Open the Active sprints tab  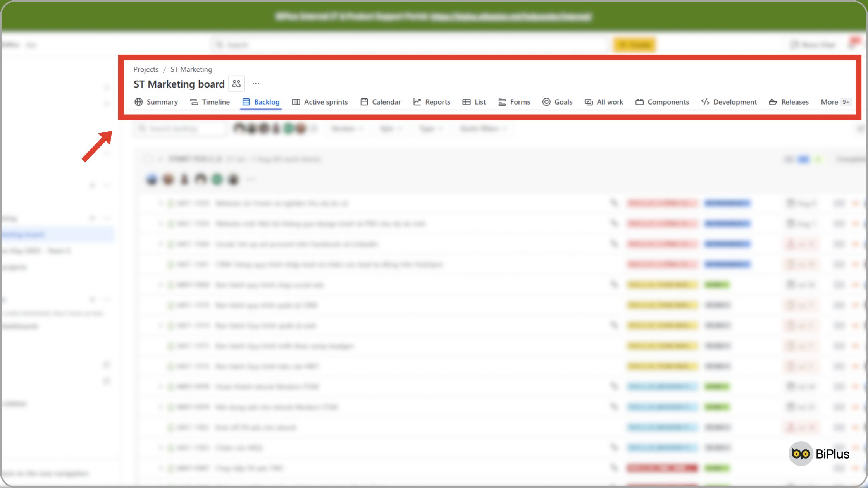[320, 102]
